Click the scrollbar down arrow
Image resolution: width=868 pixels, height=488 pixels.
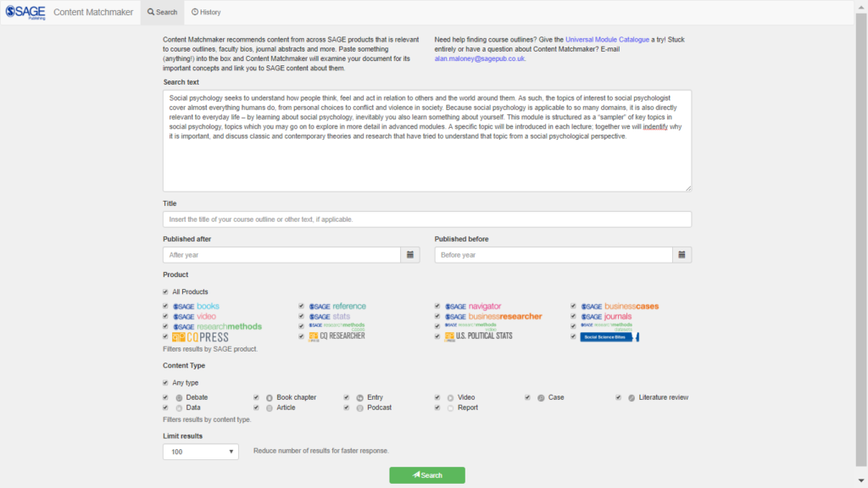861,481
